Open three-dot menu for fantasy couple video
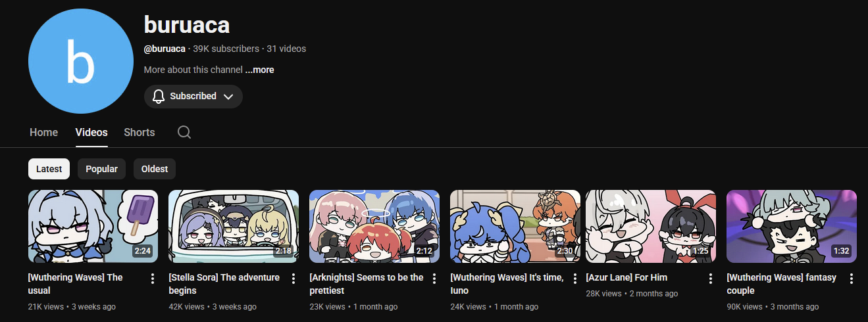 click(x=852, y=279)
